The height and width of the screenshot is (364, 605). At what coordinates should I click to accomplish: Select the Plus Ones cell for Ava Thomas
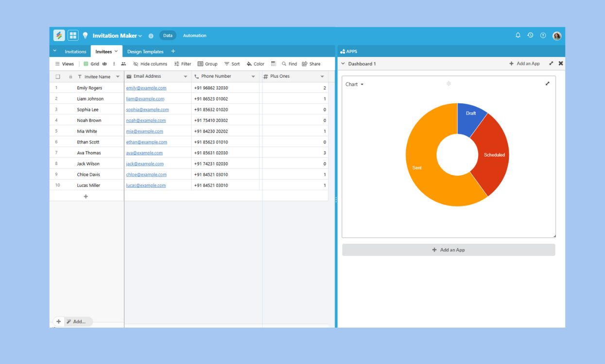pyautogui.click(x=295, y=153)
